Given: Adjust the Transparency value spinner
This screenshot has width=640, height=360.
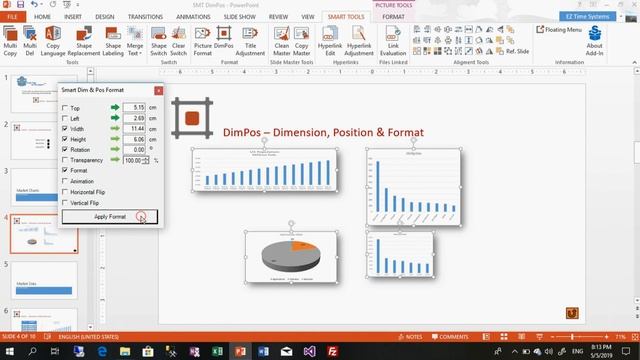Looking at the screenshot, I should pyautogui.click(x=146, y=160).
